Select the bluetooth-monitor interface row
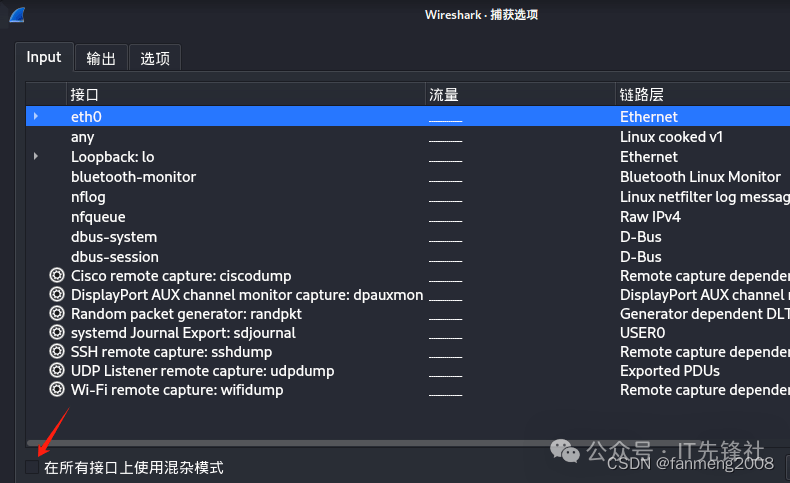 click(x=133, y=177)
